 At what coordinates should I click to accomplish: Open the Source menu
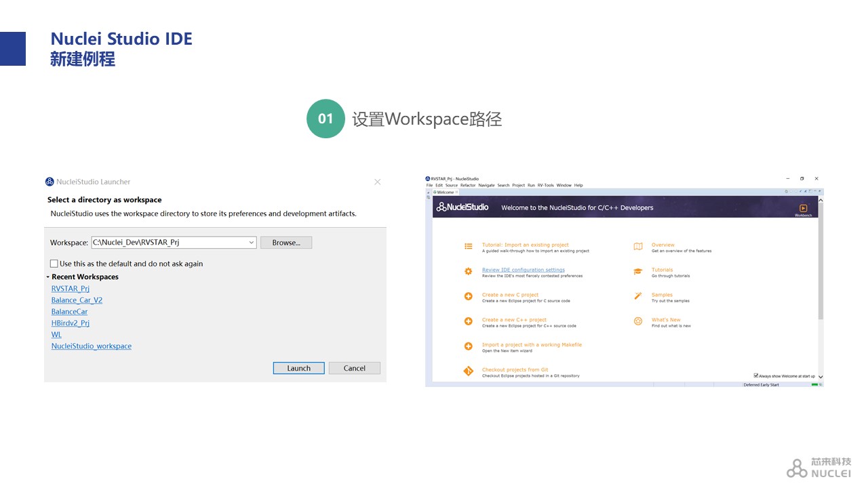[x=452, y=185]
